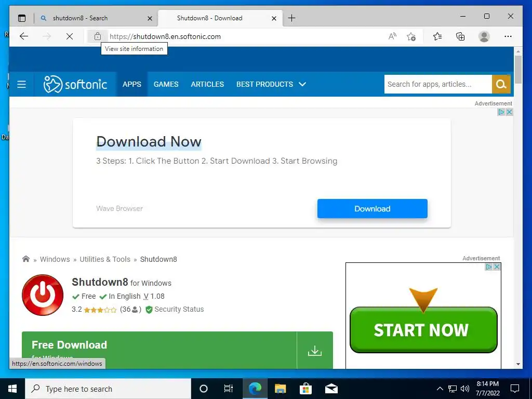The height and width of the screenshot is (399, 532).
Task: Click the version V 1.08 text
Action: pos(154,296)
